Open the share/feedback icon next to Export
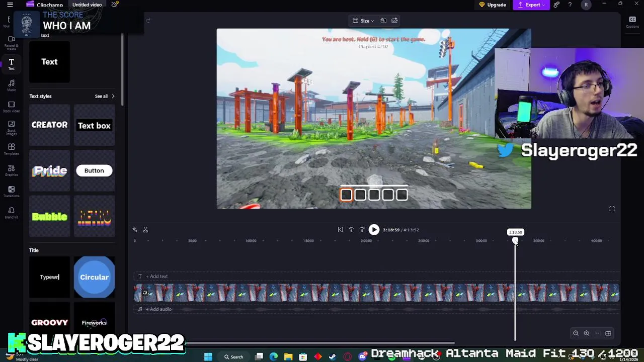The image size is (644, 362). click(556, 5)
